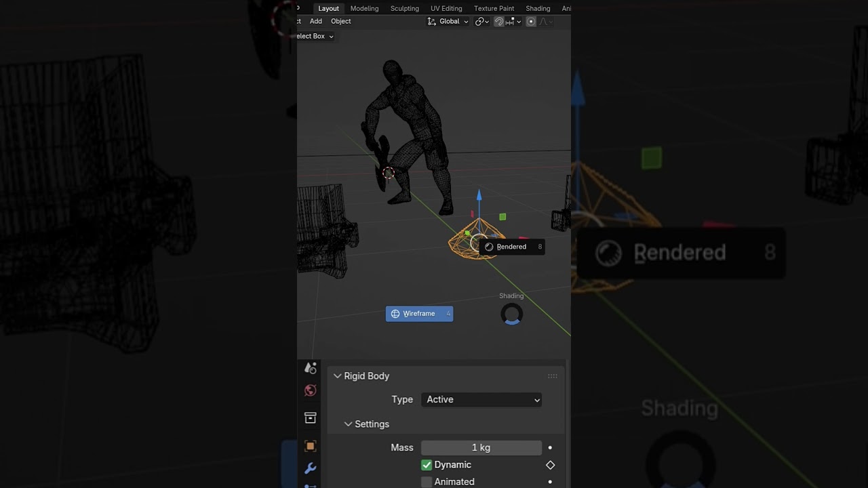Click the blue Z-axis arrow of the gizmo
This screenshot has height=488, width=868.
coord(479,196)
